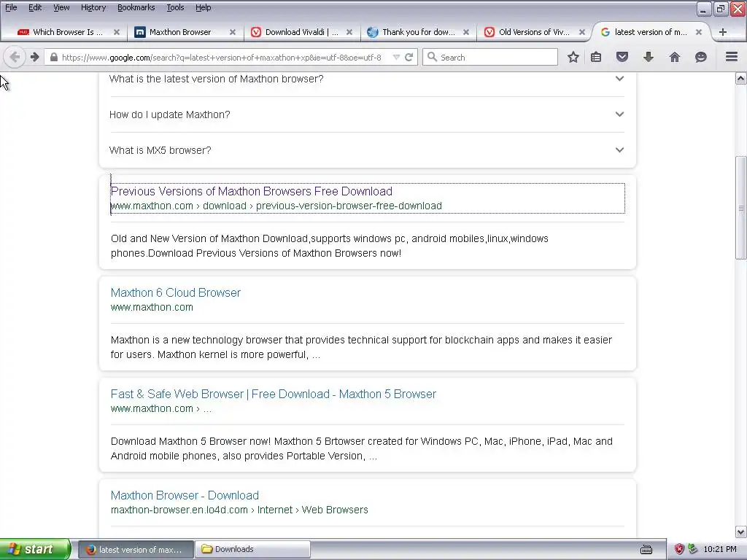Switch to the Download Vivaldi tab
This screenshot has height=560, width=747.
coord(301,32)
